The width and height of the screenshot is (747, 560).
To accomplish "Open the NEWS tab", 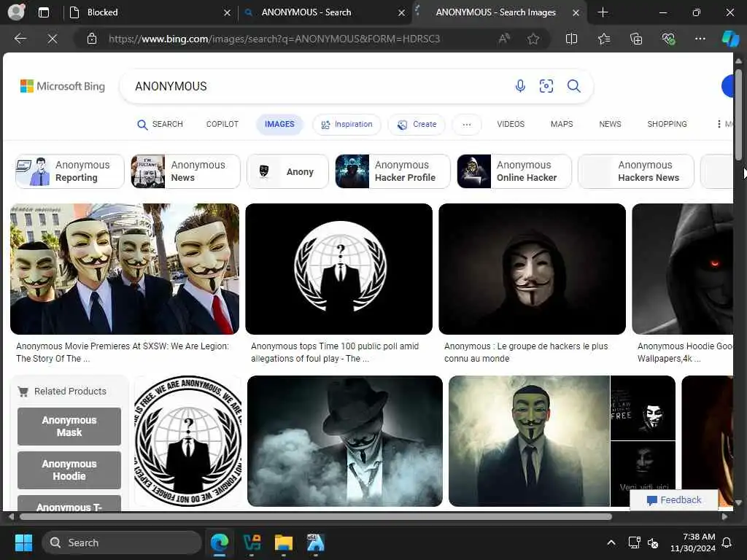I will click(610, 124).
